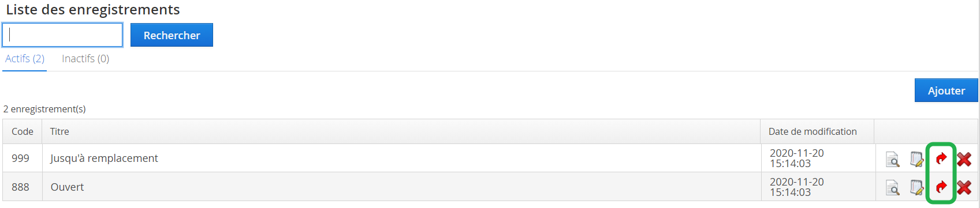Click the Ajouter button
The height and width of the screenshot is (208, 980).
[946, 90]
